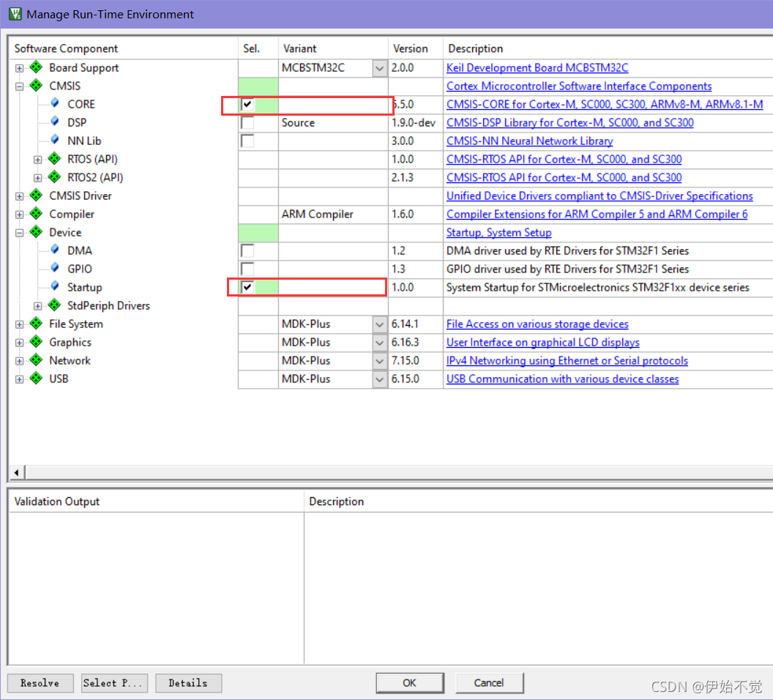Open the MCBSTM32C variant dropdown
The width and height of the screenshot is (773, 700).
click(x=380, y=68)
